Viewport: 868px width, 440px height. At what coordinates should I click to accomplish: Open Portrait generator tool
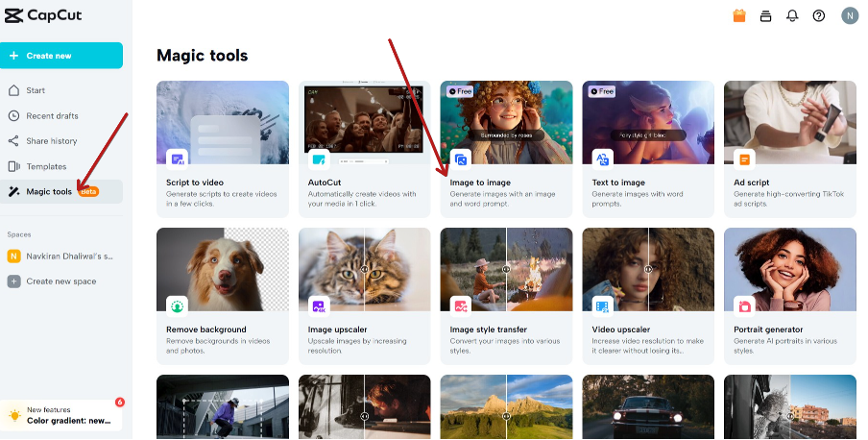click(790, 297)
